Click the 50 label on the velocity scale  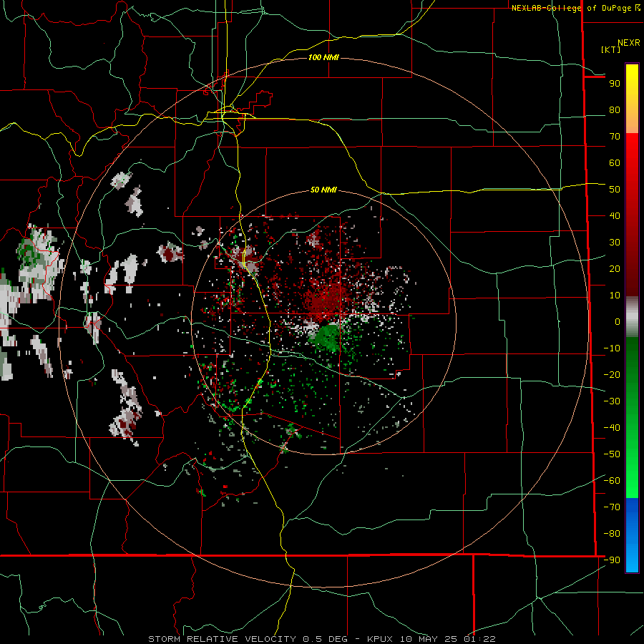tap(615, 190)
